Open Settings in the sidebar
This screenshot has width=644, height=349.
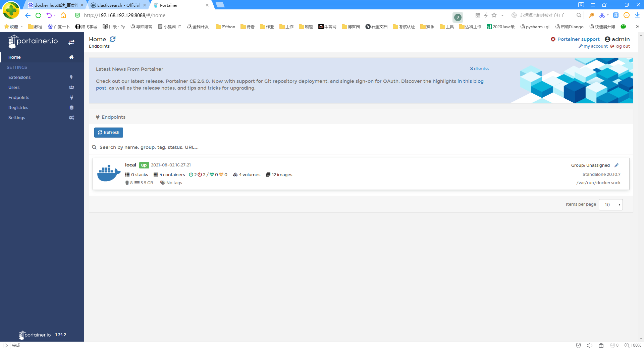pos(42,118)
